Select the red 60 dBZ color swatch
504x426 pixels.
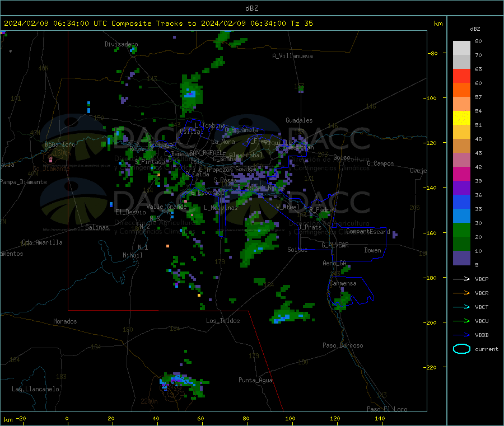tap(461, 76)
